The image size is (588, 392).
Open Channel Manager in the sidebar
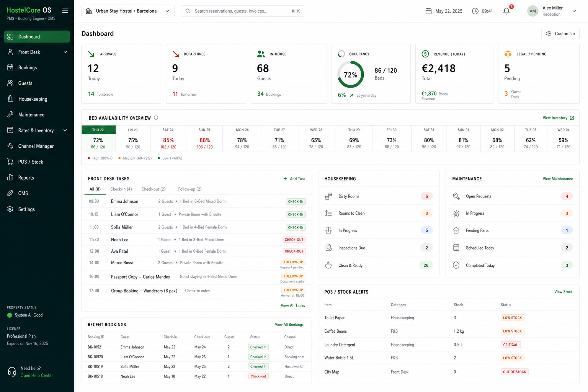[x=37, y=146]
